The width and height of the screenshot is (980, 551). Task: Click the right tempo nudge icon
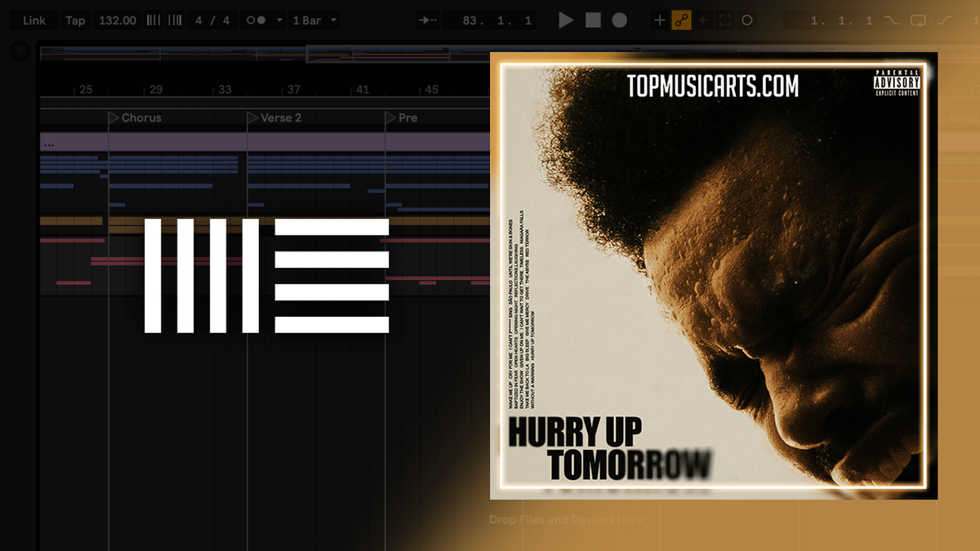click(173, 20)
